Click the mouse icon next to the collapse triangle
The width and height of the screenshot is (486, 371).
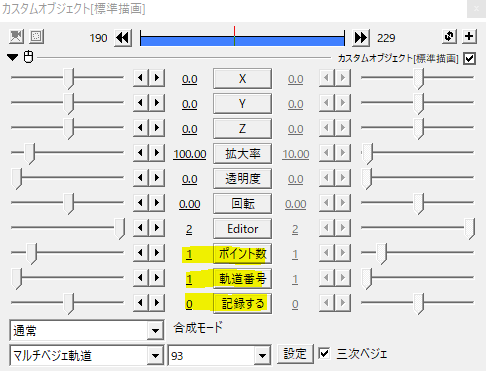coord(29,57)
